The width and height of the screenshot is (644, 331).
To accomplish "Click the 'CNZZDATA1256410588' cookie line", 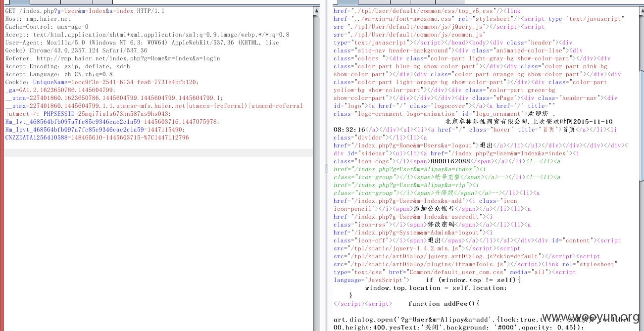I will pos(97,138).
